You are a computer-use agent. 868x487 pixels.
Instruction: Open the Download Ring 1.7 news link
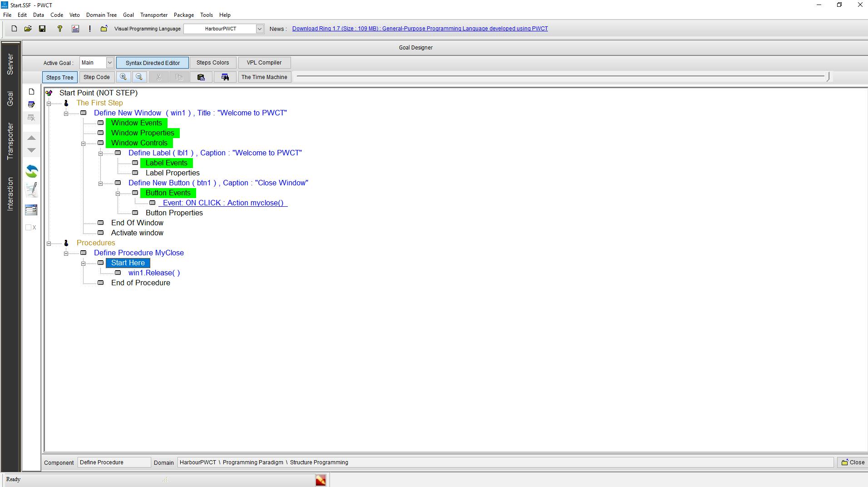[x=420, y=29]
